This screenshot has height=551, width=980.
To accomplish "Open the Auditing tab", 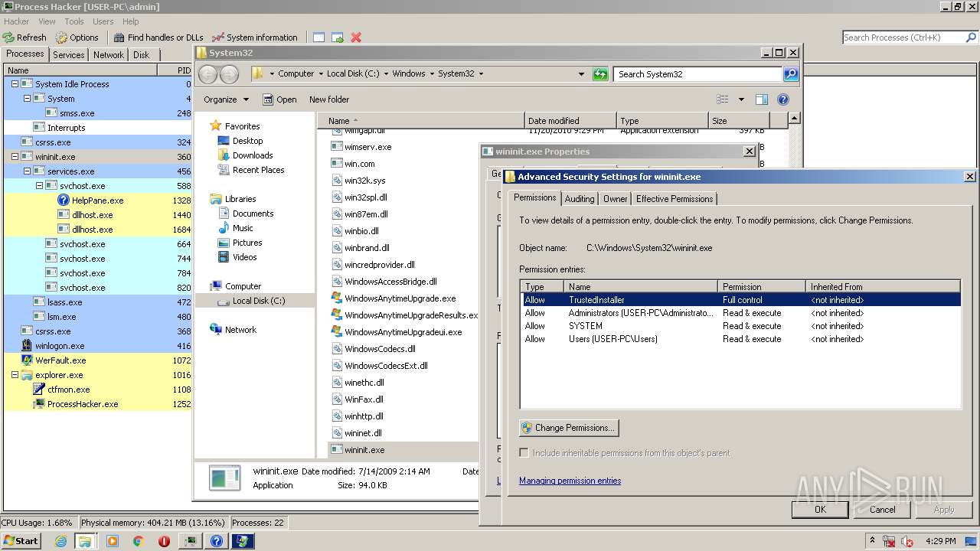I will click(580, 199).
